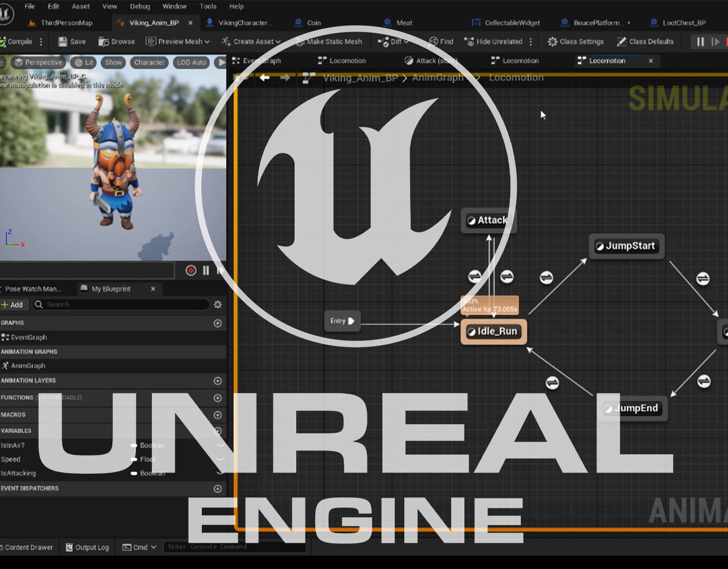
Task: Select the JumpEnd state node
Action: point(633,408)
